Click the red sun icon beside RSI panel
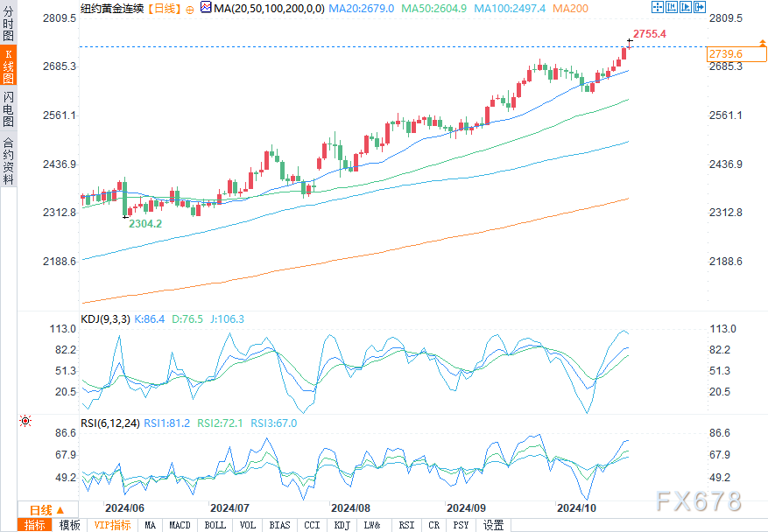Viewport: 768px width, 532px height. point(25,422)
